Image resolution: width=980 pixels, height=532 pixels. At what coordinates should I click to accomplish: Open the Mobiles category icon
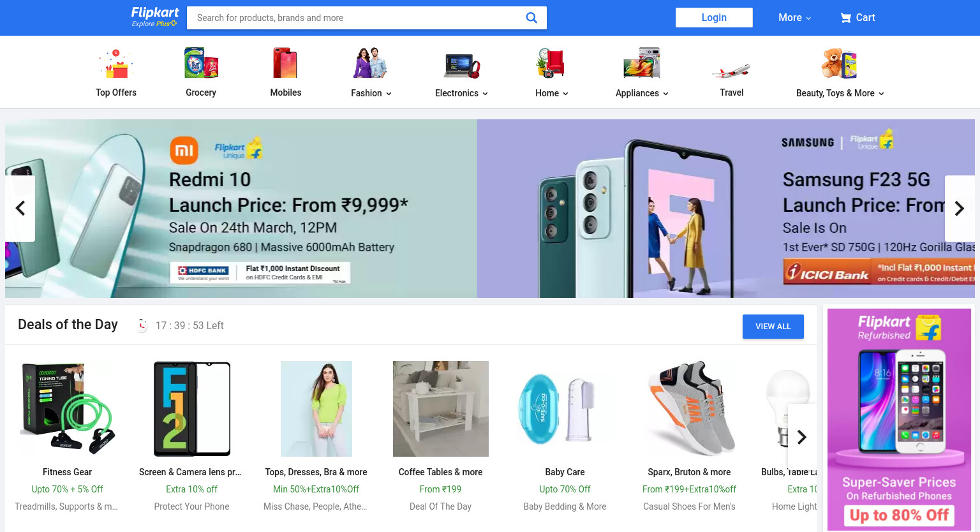coord(285,64)
